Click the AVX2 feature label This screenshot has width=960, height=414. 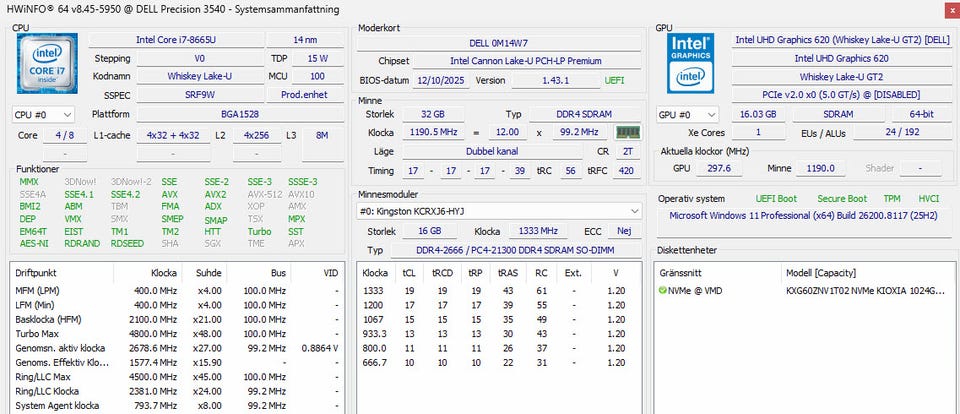pos(215,194)
